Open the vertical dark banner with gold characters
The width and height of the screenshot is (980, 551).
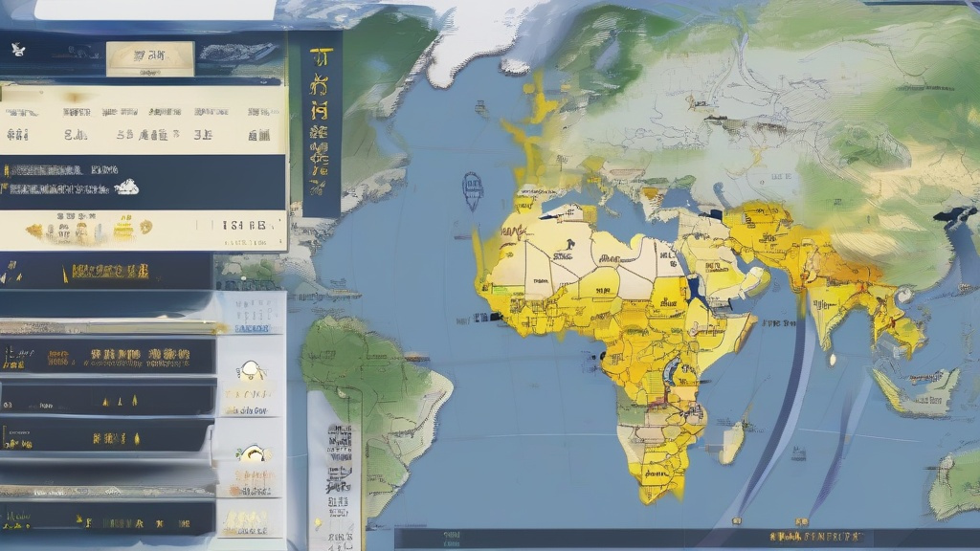click(x=322, y=124)
